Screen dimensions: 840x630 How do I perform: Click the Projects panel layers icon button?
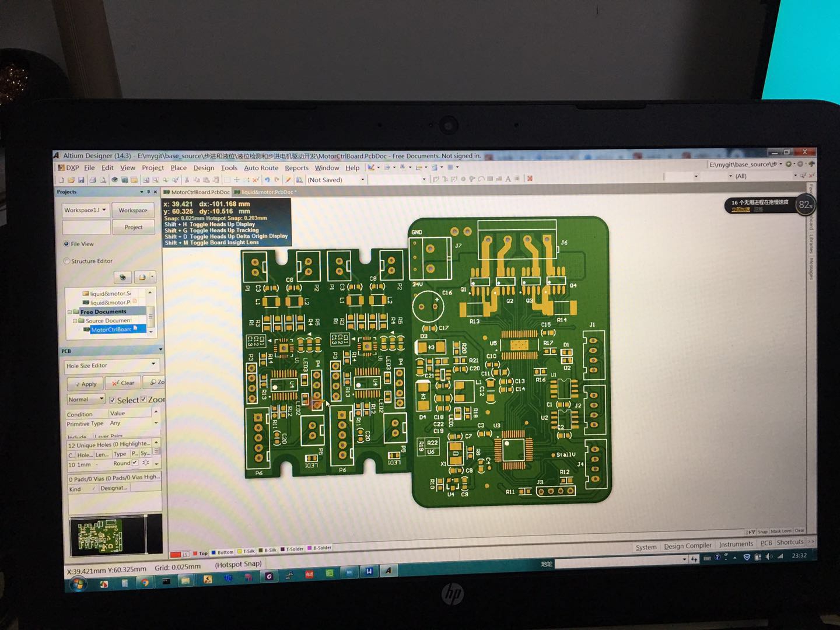(122, 277)
